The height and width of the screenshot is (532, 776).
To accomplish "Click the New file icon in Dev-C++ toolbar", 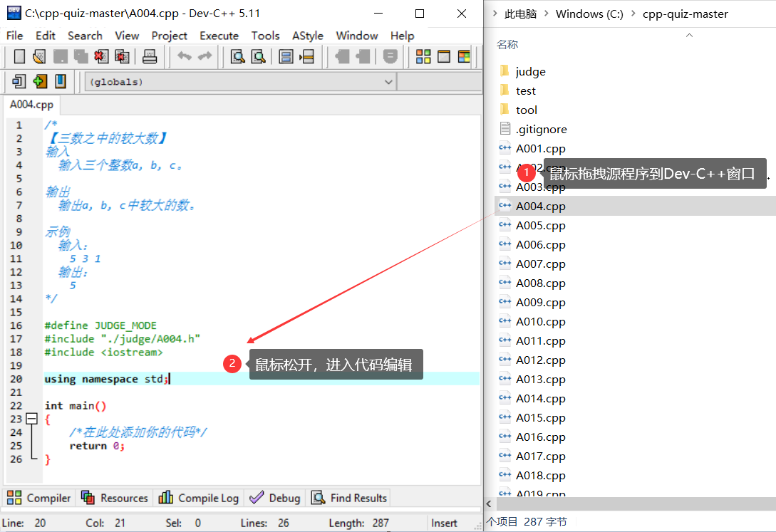I will pyautogui.click(x=19, y=56).
